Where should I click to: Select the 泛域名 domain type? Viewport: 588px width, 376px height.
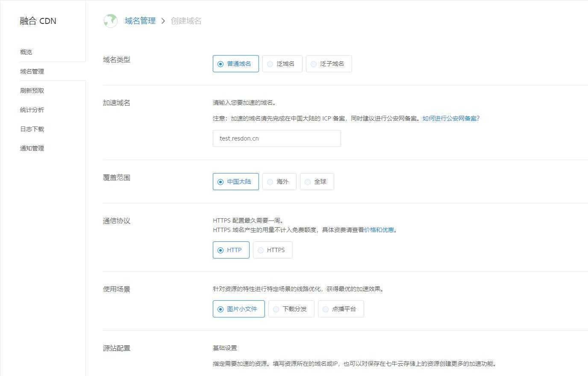pyautogui.click(x=282, y=63)
